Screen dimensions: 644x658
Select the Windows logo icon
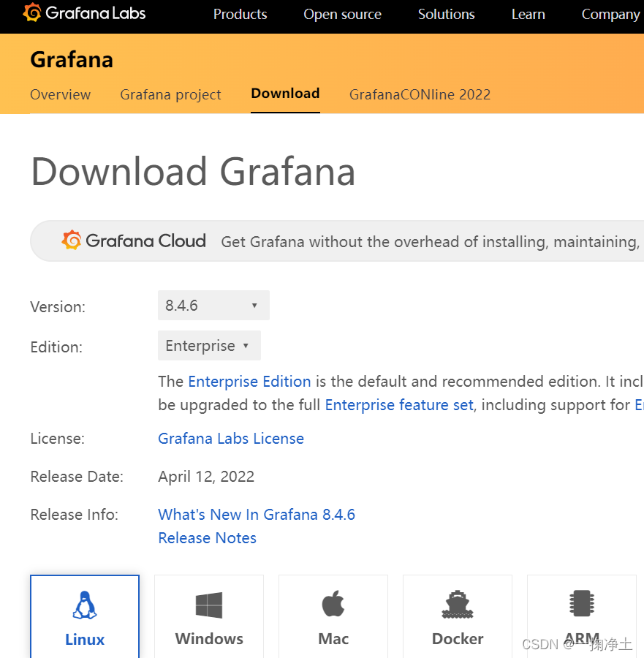point(209,605)
